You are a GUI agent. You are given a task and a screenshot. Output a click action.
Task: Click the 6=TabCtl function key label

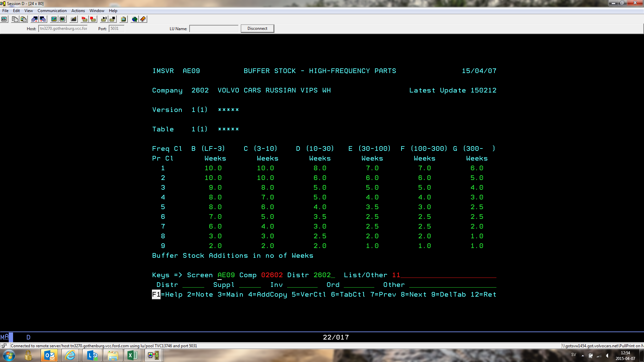[348, 295]
